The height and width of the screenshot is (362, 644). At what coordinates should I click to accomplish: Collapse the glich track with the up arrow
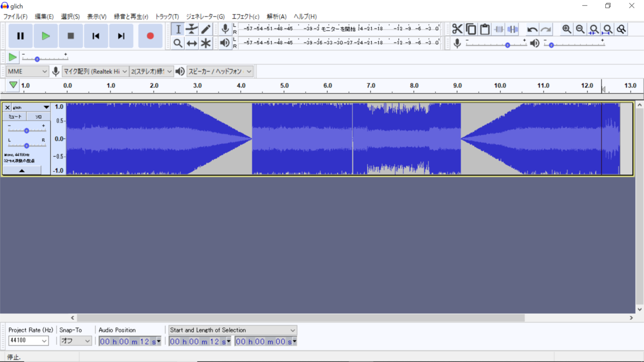[22, 170]
